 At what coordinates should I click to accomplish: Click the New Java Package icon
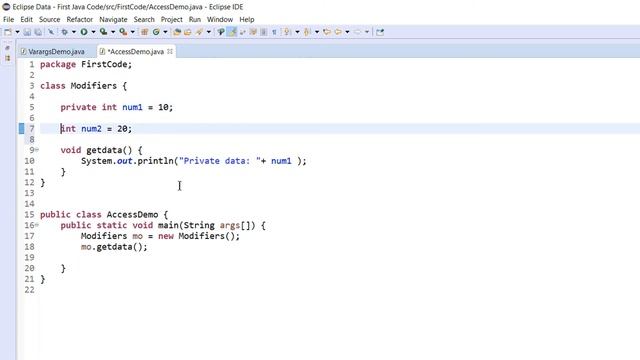point(144,32)
